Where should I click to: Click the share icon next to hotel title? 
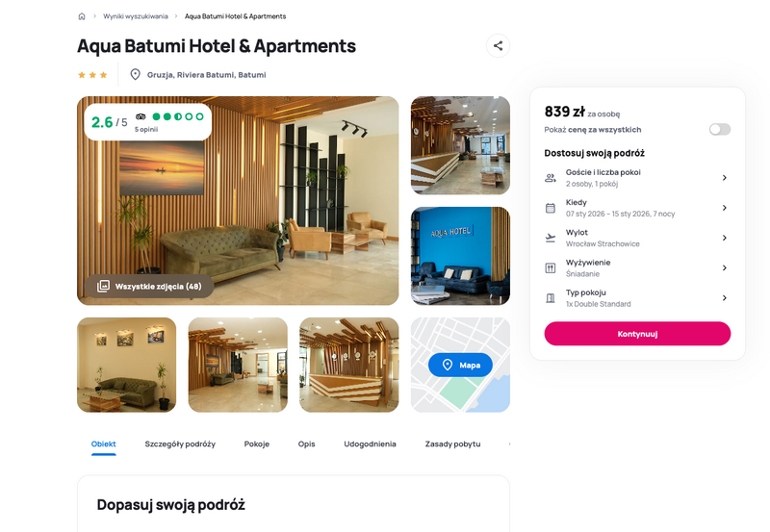click(498, 46)
